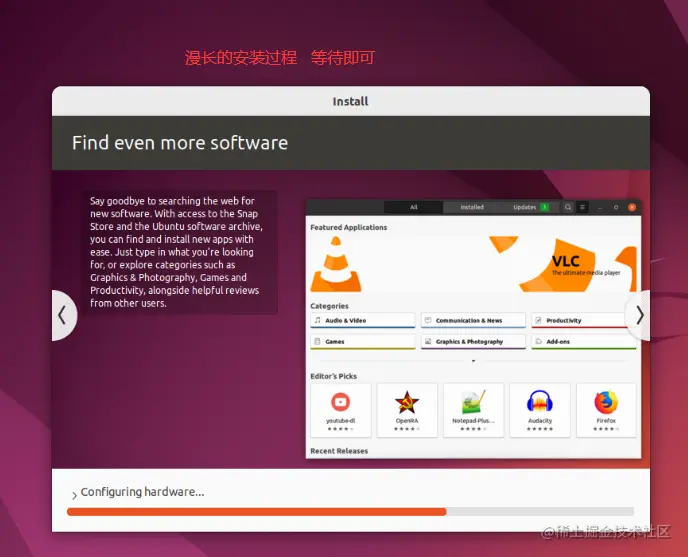Click the music note icon in Audio & Video
Viewport: 688px width, 557px height.
click(x=318, y=320)
